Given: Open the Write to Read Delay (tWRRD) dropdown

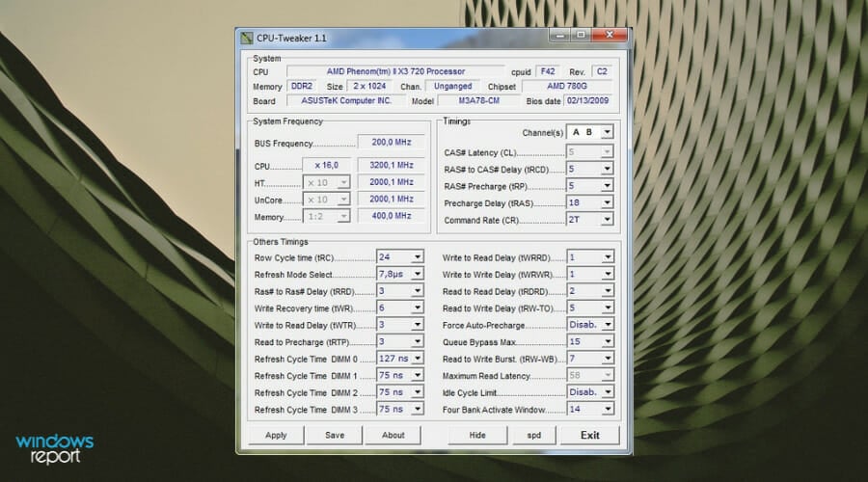Looking at the screenshot, I should tap(590, 257).
